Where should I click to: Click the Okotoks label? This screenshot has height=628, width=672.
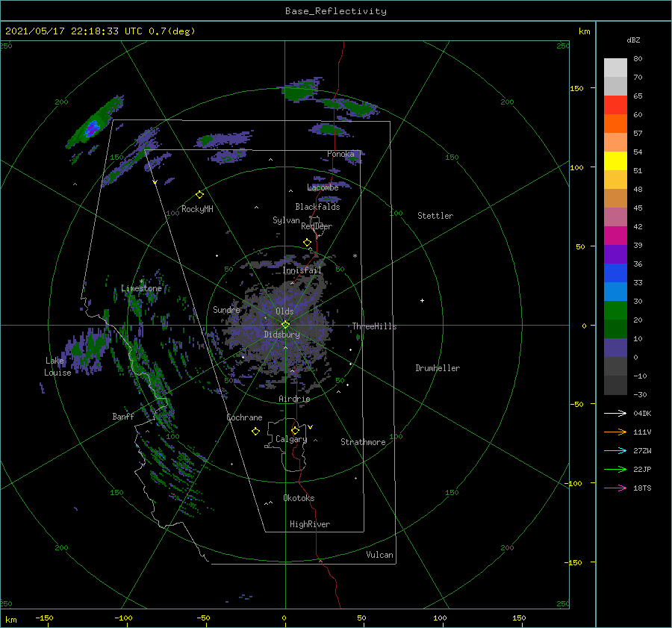tap(299, 498)
